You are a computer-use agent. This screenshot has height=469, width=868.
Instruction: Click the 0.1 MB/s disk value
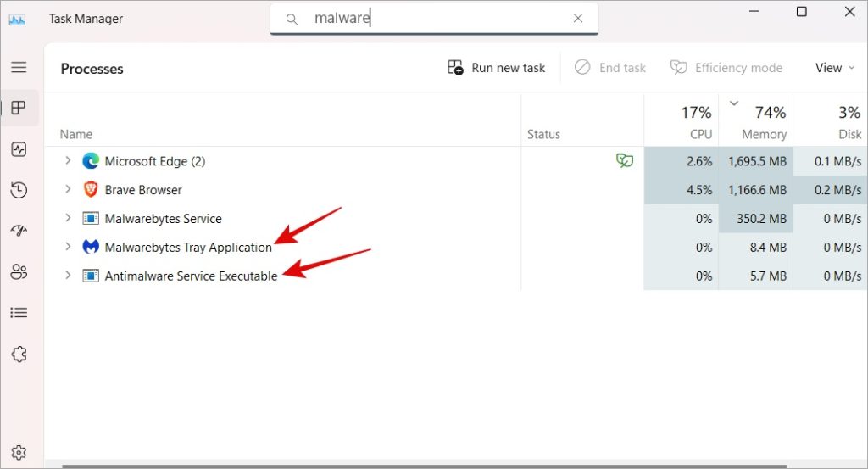[x=837, y=161]
